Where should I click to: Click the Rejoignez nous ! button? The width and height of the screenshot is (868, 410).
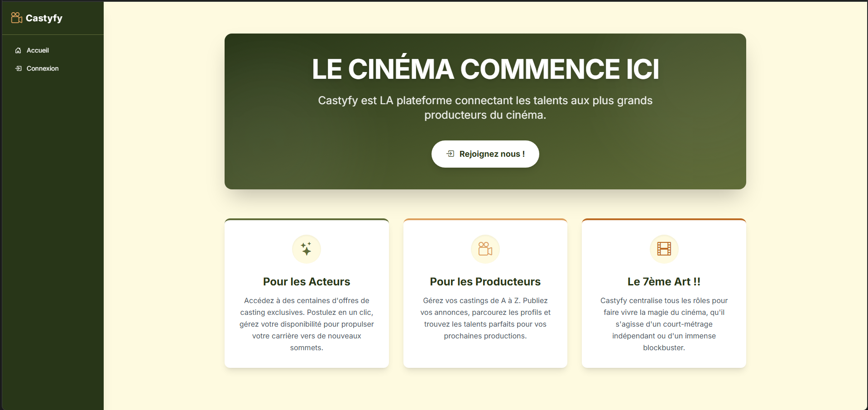[485, 154]
